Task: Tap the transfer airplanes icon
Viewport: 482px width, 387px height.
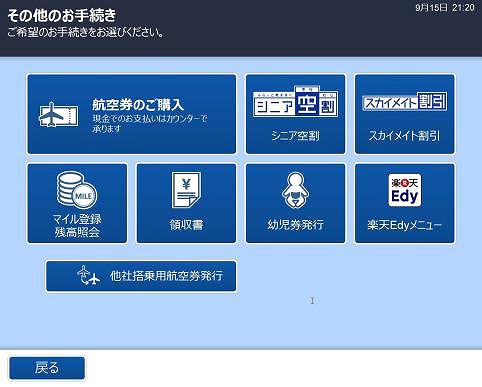Action: pyautogui.click(x=88, y=276)
